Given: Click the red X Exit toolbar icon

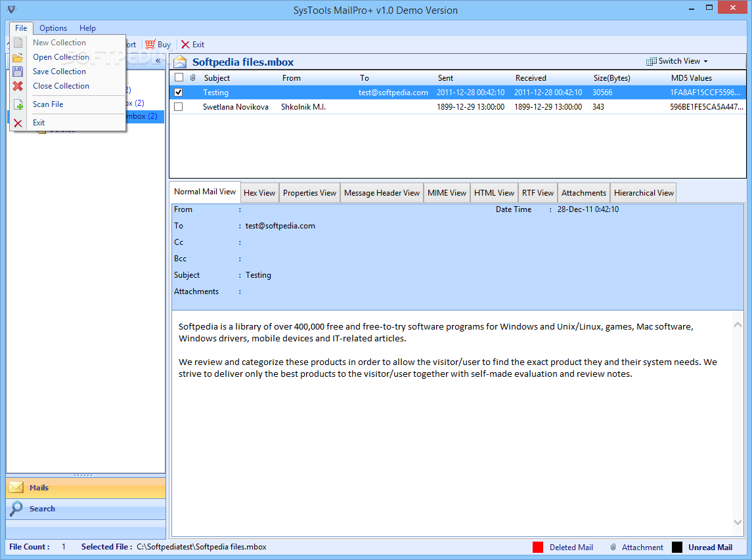Looking at the screenshot, I should pos(185,45).
